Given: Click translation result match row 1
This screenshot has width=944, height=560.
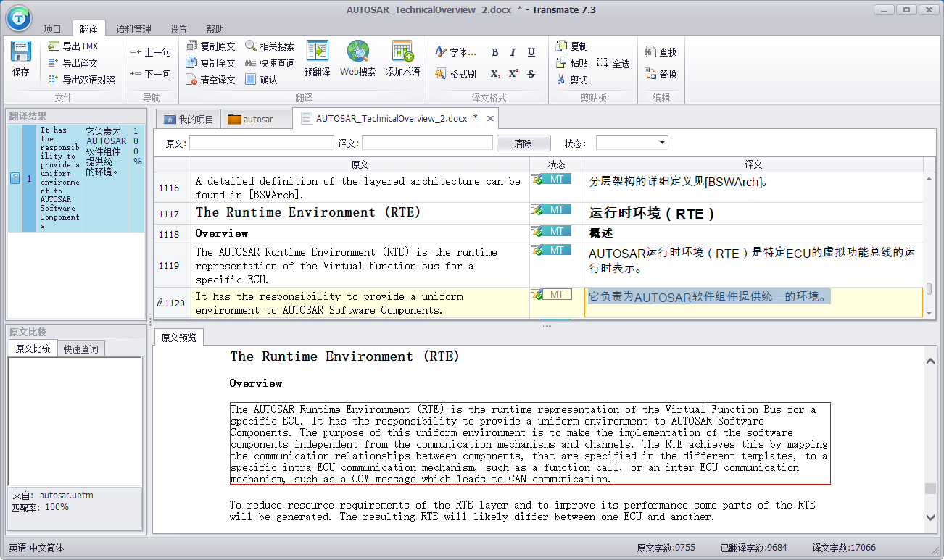Looking at the screenshot, I should pos(76,178).
